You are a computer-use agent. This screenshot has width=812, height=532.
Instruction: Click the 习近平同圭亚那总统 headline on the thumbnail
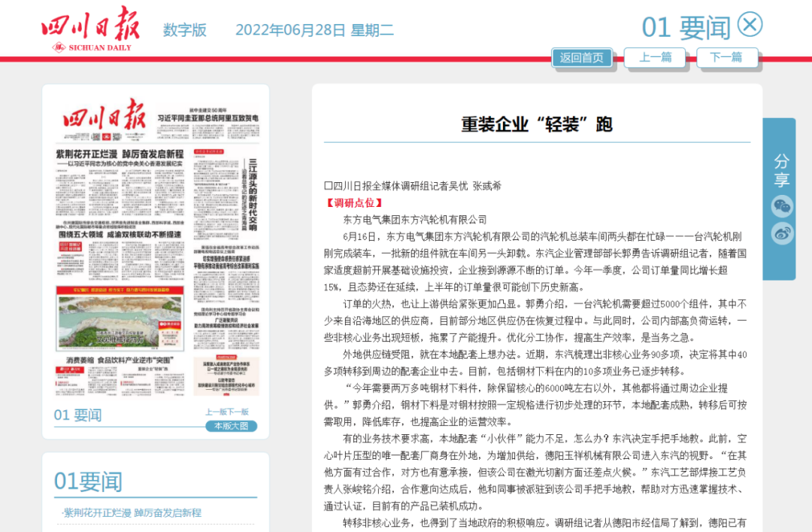(x=208, y=118)
